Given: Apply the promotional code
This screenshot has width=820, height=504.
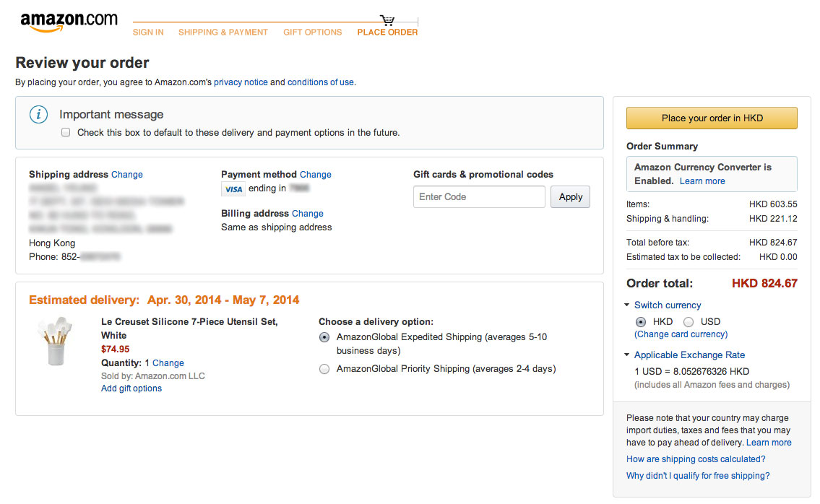Looking at the screenshot, I should [x=570, y=196].
